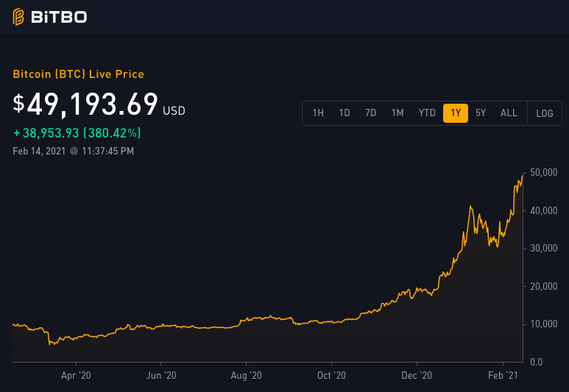Select the highlighted 1Y range

456,113
